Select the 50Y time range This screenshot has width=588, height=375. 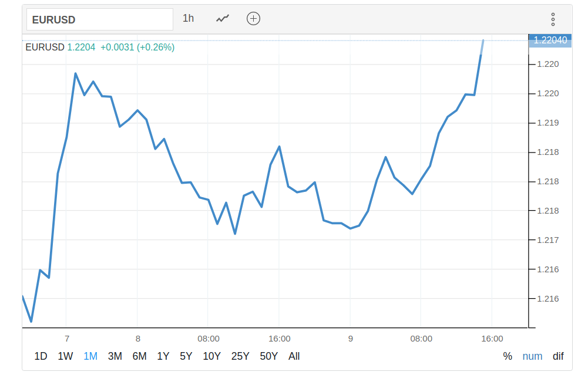(269, 356)
